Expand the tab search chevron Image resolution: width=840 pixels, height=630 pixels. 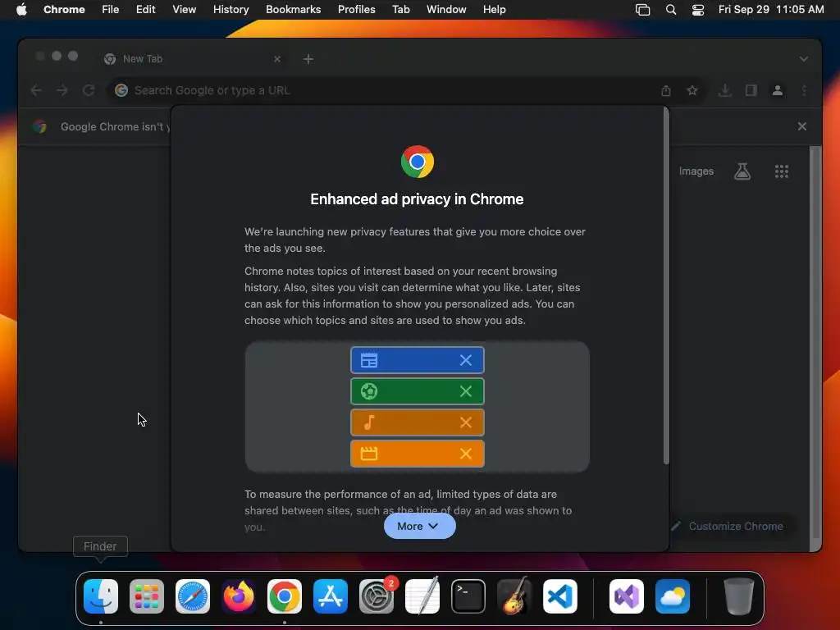(804, 59)
